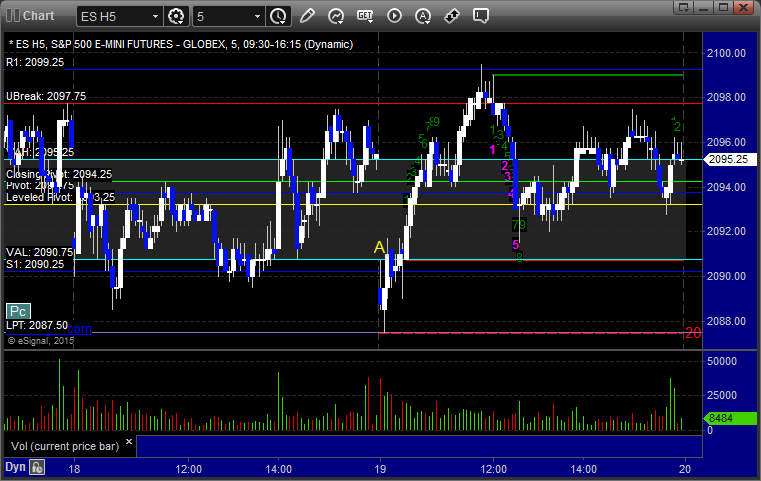Click the 2100.00 price axis label
This screenshot has height=481, width=761.
[727, 53]
